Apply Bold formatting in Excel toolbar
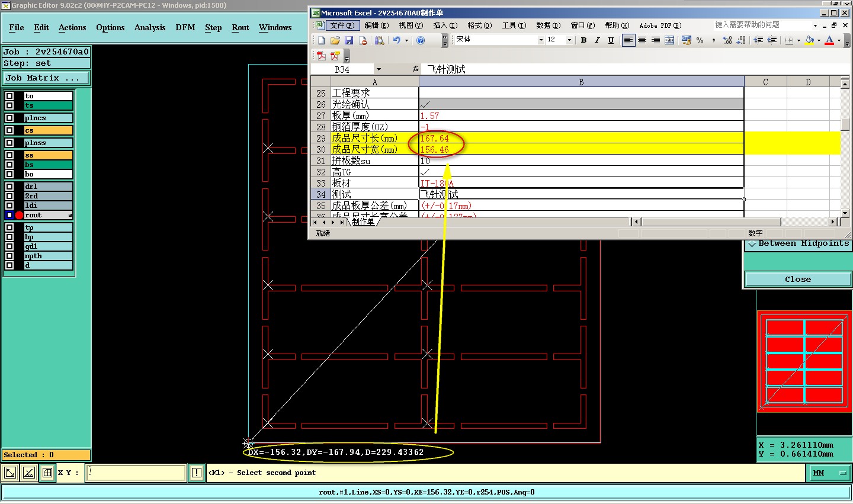This screenshot has height=504, width=853. [583, 40]
